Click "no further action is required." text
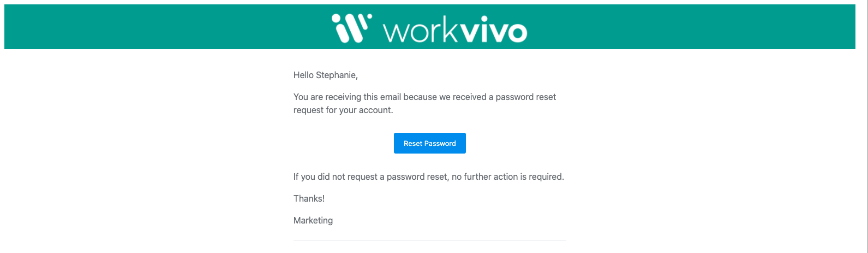Screen dimensions: 868x253 (x=507, y=177)
